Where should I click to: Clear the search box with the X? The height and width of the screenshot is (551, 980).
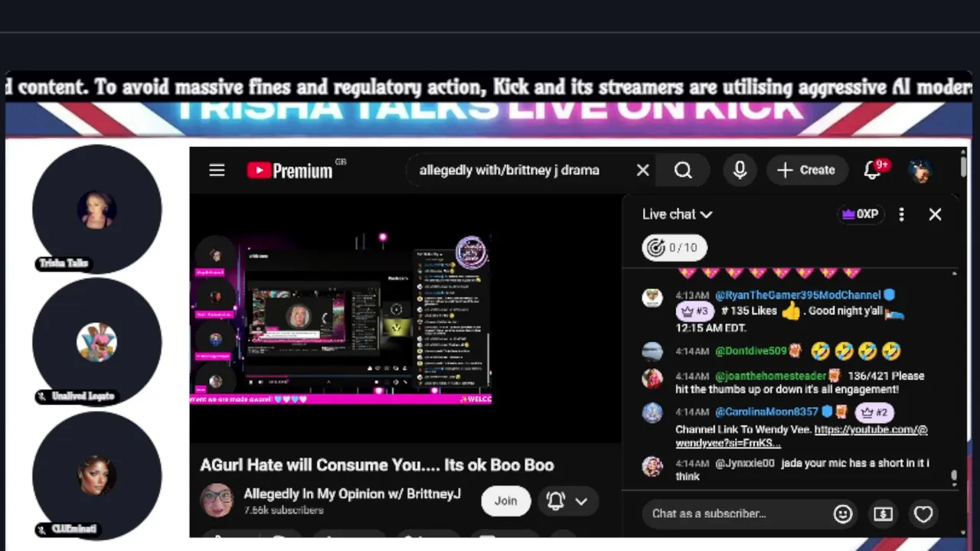pyautogui.click(x=642, y=170)
